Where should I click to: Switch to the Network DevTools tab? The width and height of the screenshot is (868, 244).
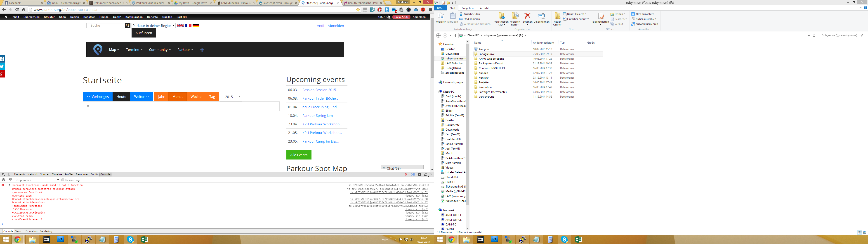32,175
